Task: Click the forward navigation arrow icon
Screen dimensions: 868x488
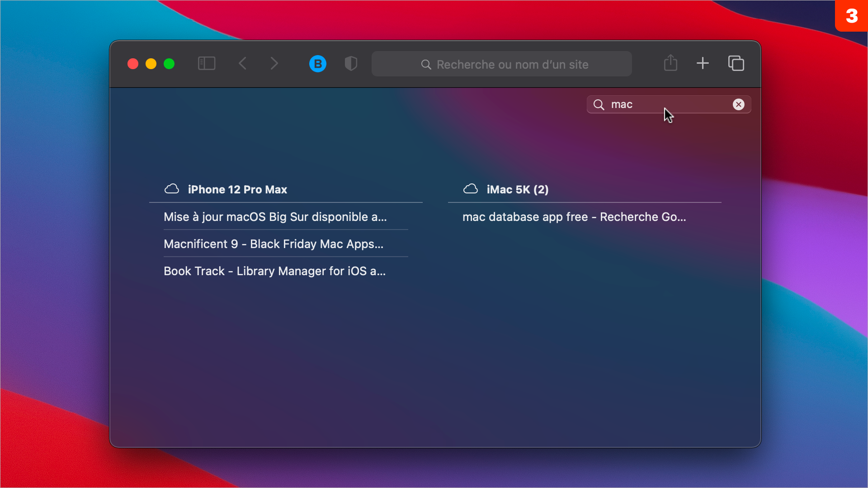Action: point(274,64)
